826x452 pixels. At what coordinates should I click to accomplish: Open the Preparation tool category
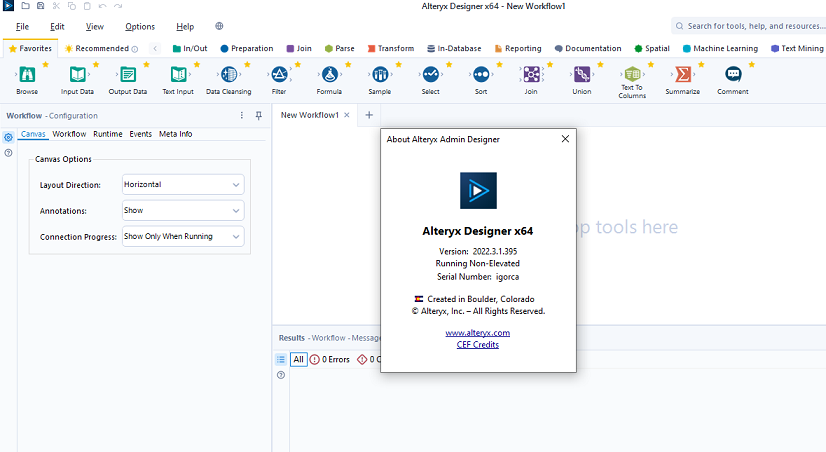247,48
